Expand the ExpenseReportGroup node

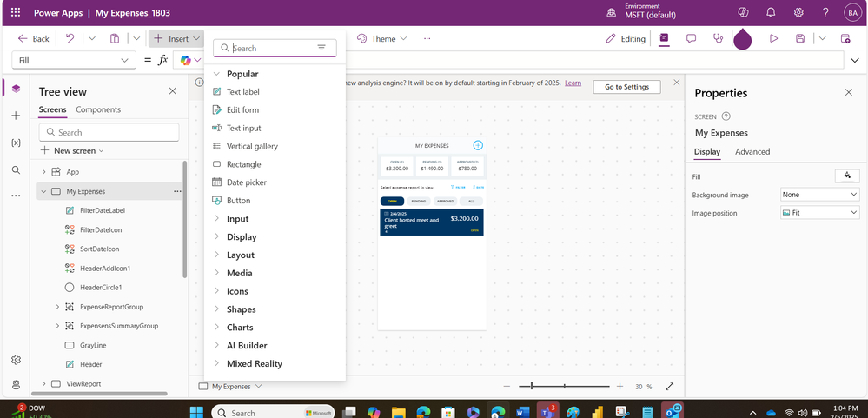[x=57, y=307]
